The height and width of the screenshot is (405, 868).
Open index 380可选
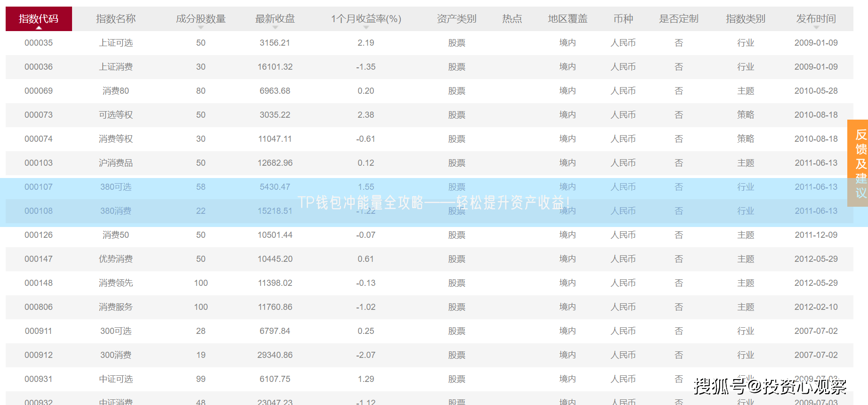tap(116, 187)
